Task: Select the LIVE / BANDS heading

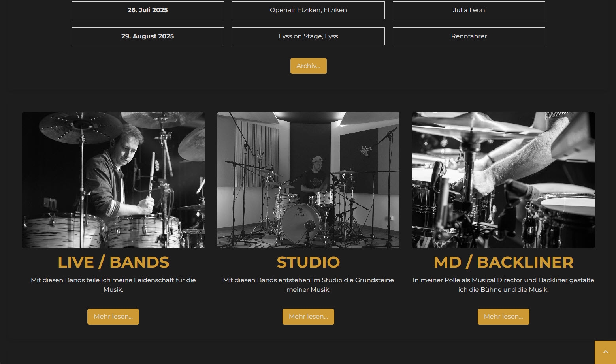Action: pos(113,262)
